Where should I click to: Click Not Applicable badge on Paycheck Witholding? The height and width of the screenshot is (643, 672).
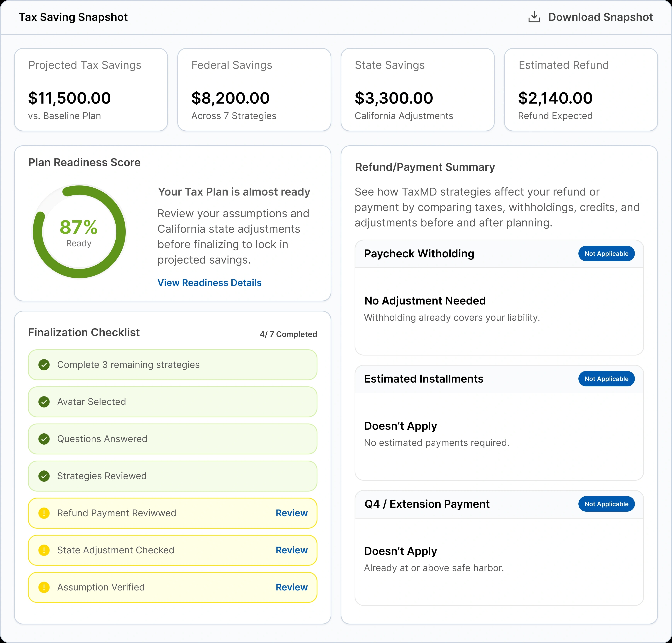pyautogui.click(x=606, y=253)
